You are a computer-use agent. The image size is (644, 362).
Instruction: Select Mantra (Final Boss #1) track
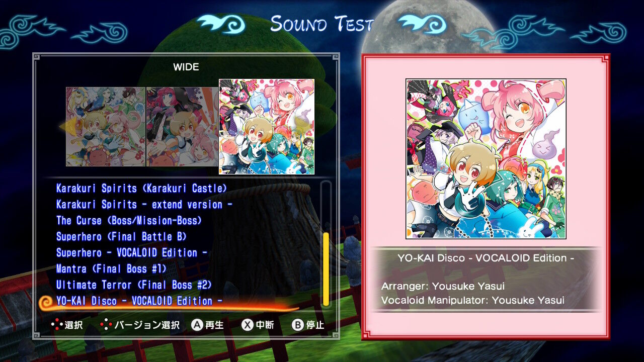click(x=111, y=269)
